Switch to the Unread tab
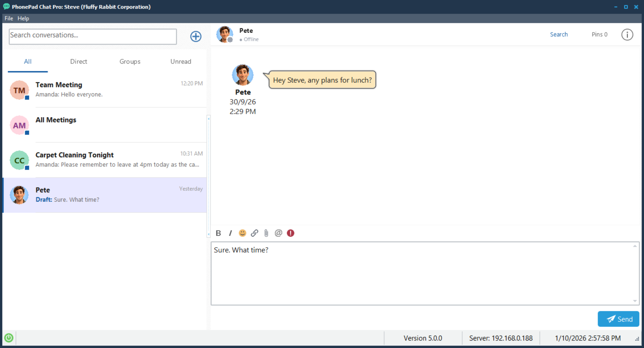The width and height of the screenshot is (644, 348). tap(181, 62)
